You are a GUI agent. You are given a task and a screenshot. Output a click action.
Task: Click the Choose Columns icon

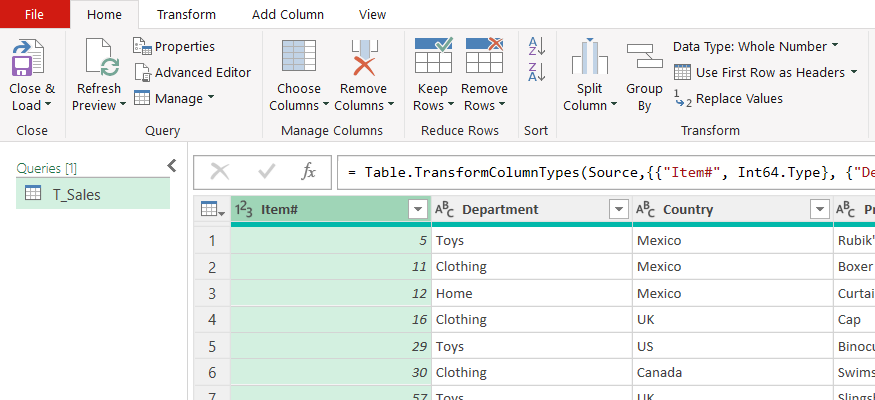click(299, 56)
